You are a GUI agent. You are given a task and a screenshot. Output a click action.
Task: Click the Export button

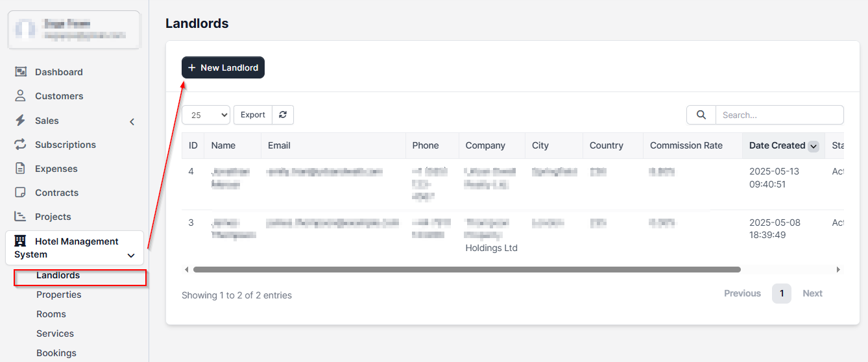click(x=252, y=115)
